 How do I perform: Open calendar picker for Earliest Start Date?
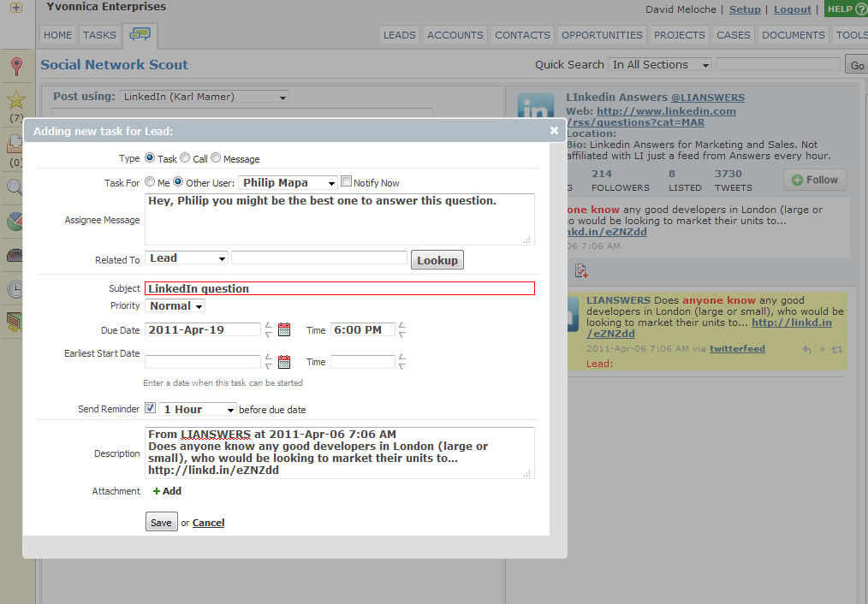click(x=284, y=362)
